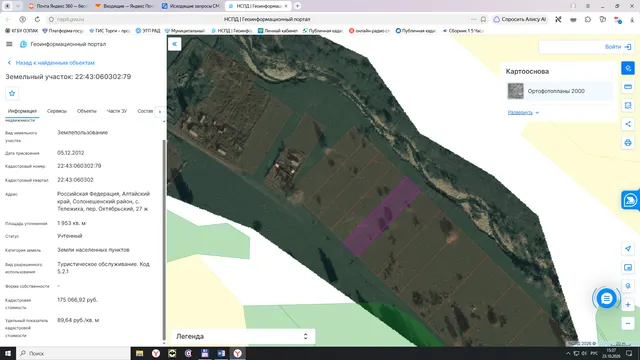Open ЭТП РАД bookmark

tap(148, 31)
